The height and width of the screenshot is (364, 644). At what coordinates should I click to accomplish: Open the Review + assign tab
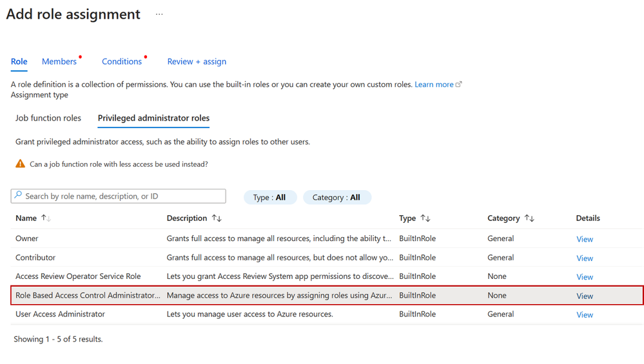(197, 62)
